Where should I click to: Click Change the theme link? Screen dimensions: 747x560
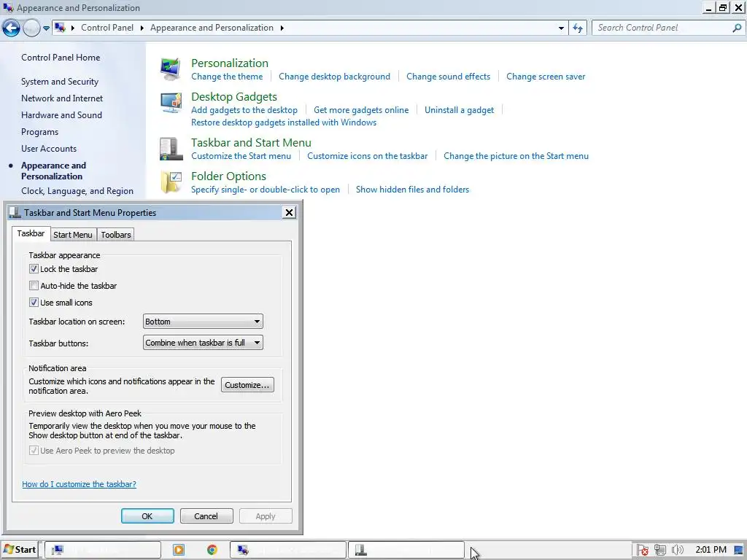[x=227, y=77]
